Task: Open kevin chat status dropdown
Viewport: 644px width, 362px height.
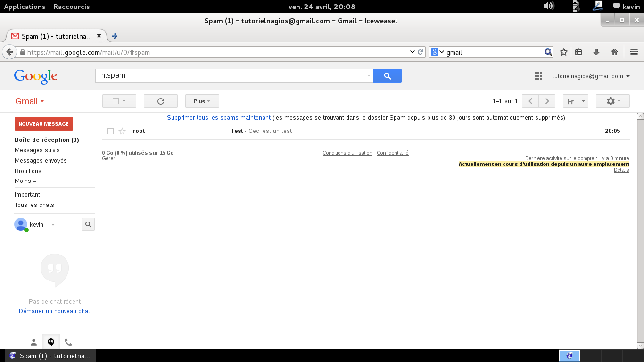Action: (53, 225)
